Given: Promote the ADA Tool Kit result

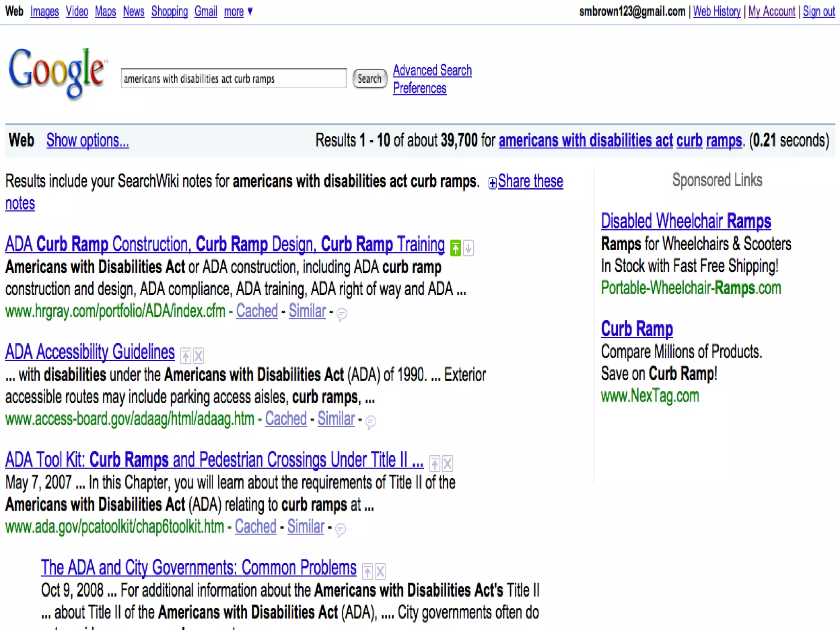Looking at the screenshot, I should [435, 463].
